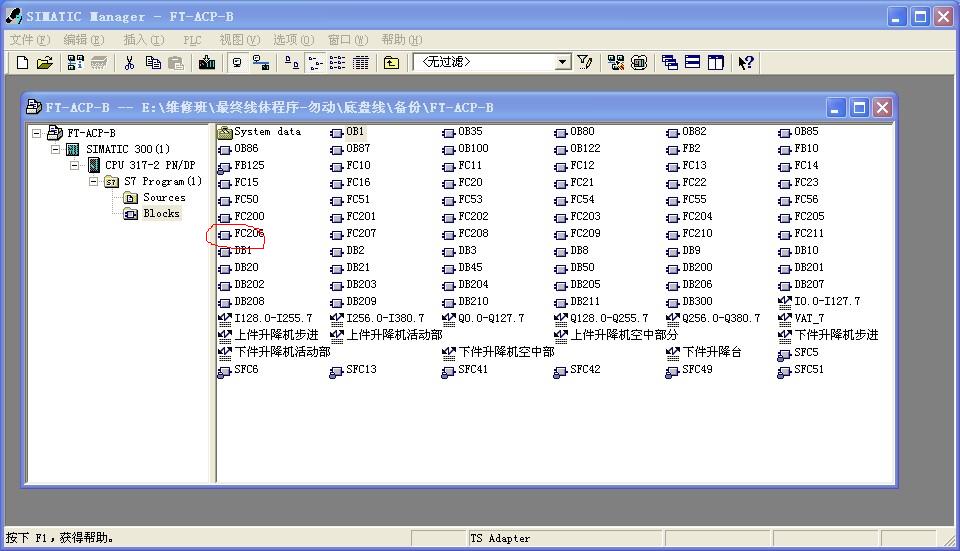Viewport: 960px width, 551px height.
Task: Open the 视图(V) menu
Action: [x=240, y=40]
